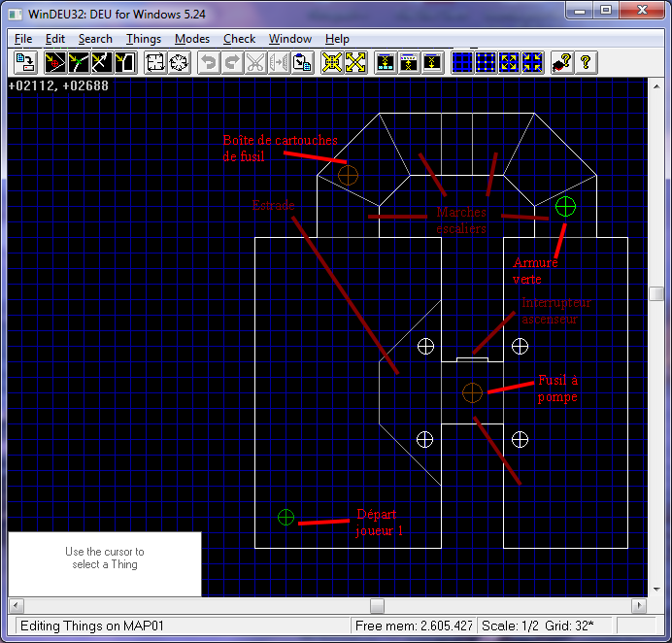Click the Paste clipboard icon
Viewport: 672px width, 643px height.
pyautogui.click(x=302, y=62)
